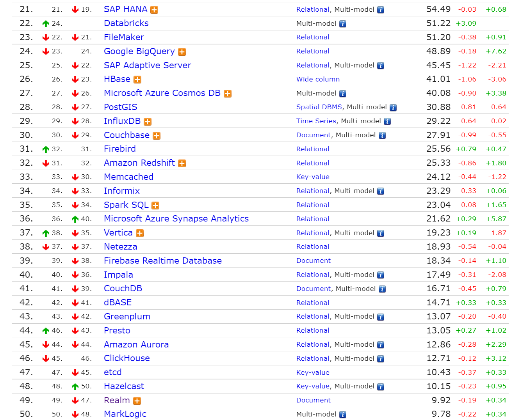This screenshot has height=420, width=513.
Task: Click the plus icon beside Microsoft Azure Cosmos DB
Action: point(228,94)
